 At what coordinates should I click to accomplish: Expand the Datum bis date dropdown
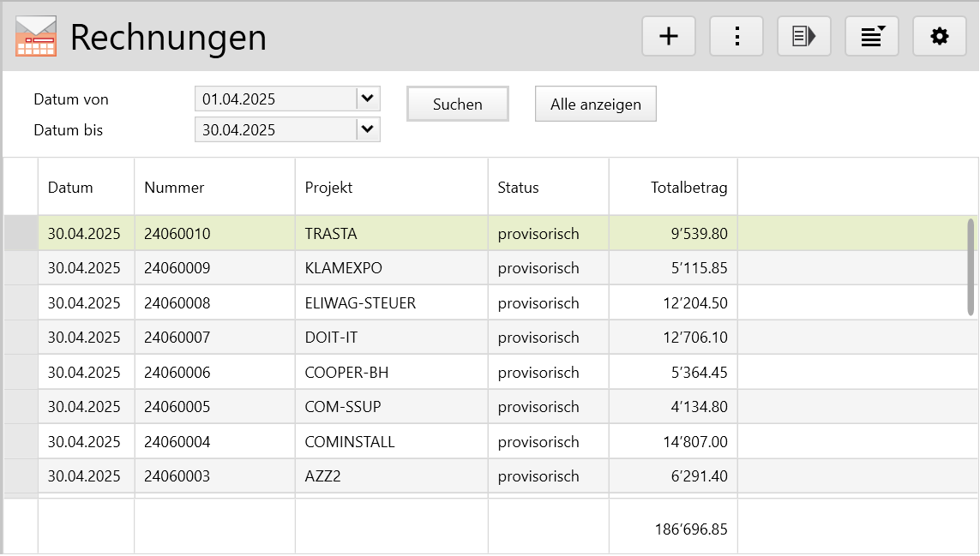click(368, 129)
